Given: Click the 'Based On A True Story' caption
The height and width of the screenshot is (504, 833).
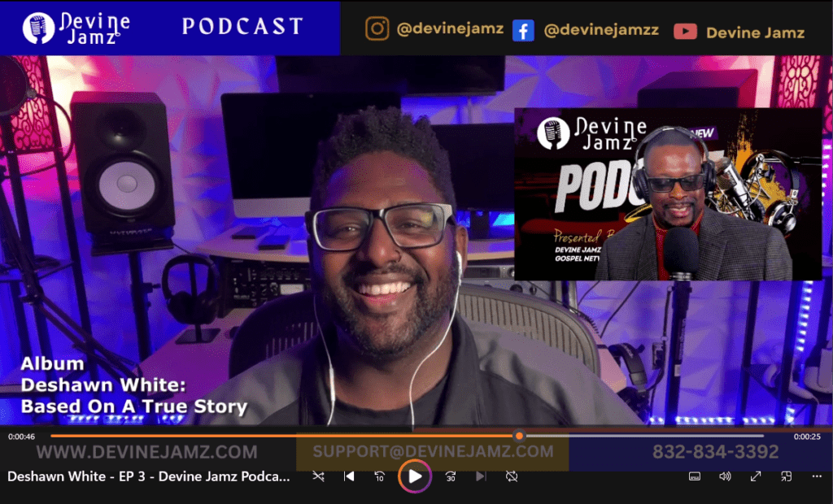Looking at the screenshot, I should point(134,406).
